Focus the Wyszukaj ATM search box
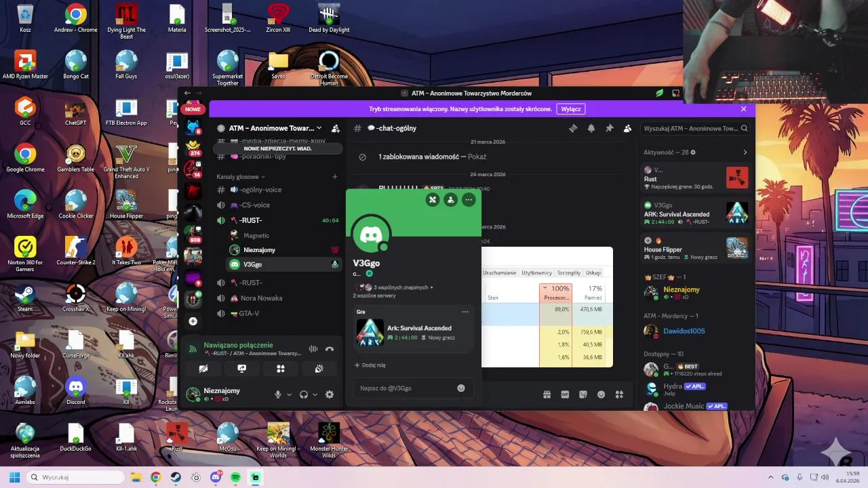The width and height of the screenshot is (868, 488). tap(695, 128)
